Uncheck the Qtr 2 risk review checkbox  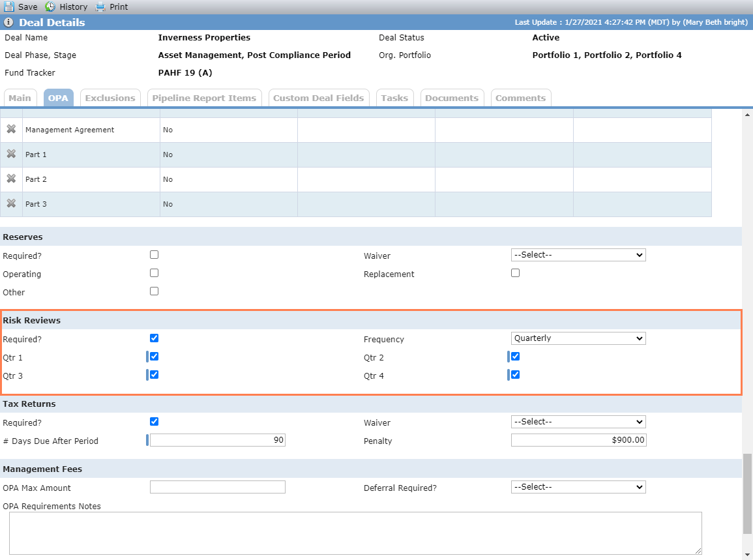[x=515, y=357]
